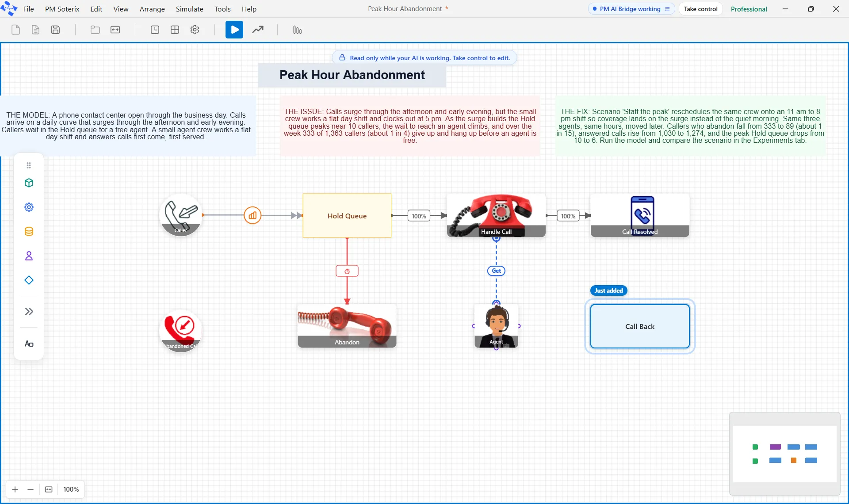
Task: Open a folder using the toolbar folder icon
Action: 95,30
